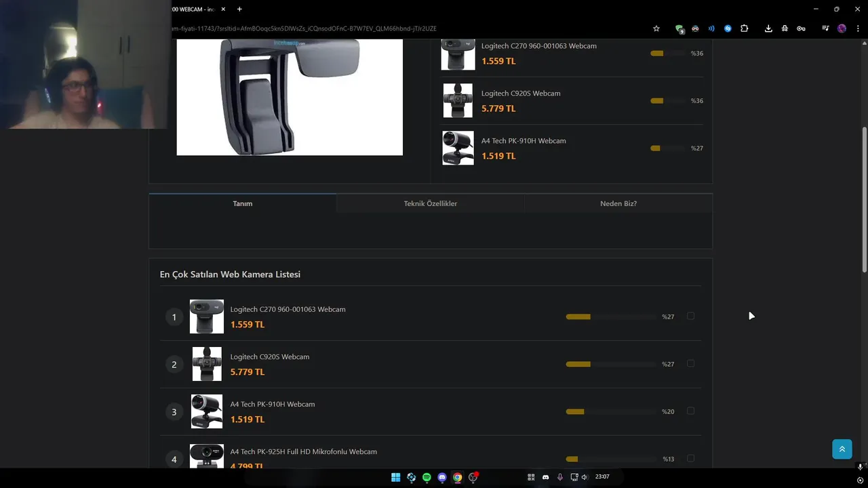Open Logitech C270 960-001063 in bestseller list

pos(288,309)
